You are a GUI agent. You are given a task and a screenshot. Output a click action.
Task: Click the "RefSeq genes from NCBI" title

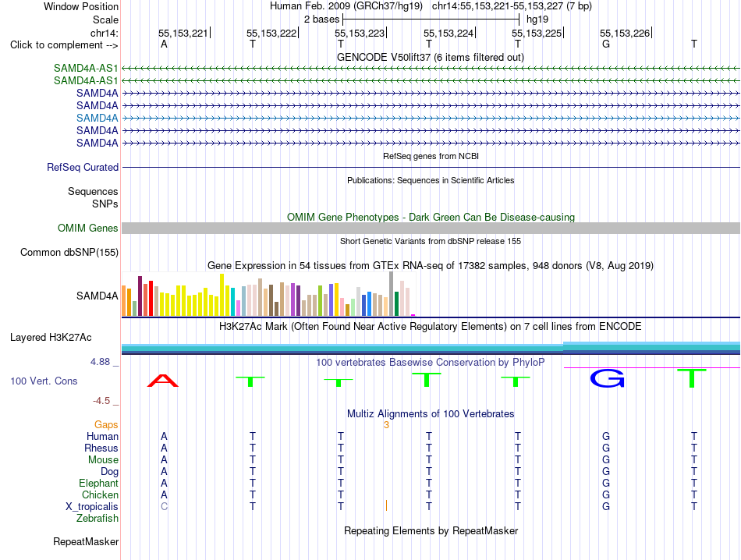[431, 156]
